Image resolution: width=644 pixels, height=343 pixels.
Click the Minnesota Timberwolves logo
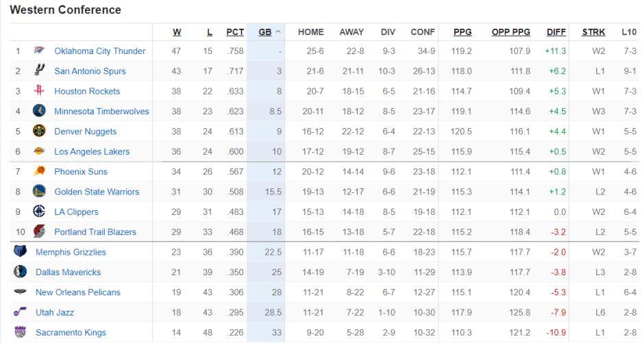click(x=39, y=111)
